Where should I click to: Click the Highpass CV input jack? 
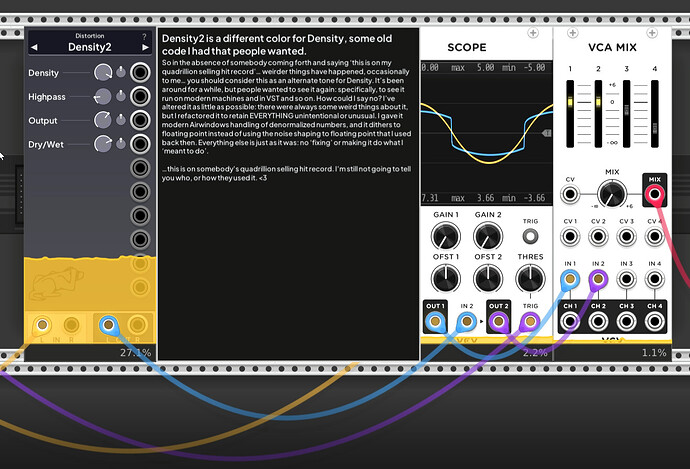click(140, 96)
